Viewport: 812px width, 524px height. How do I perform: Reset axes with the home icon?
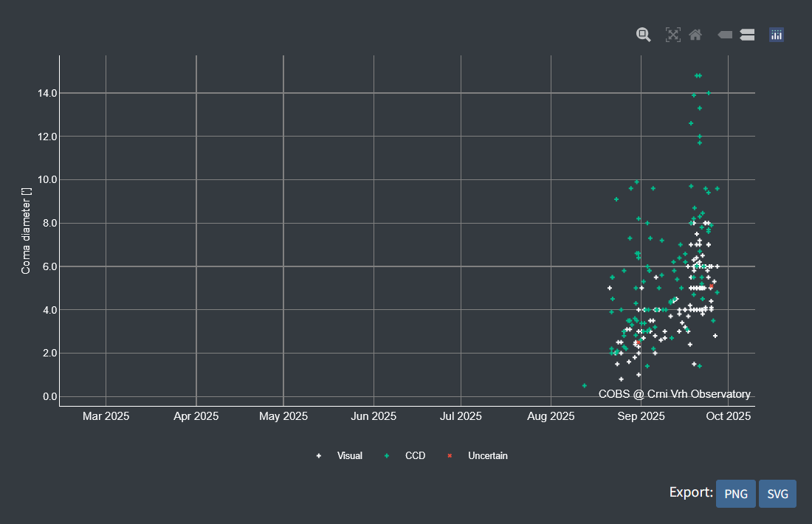[695, 35]
